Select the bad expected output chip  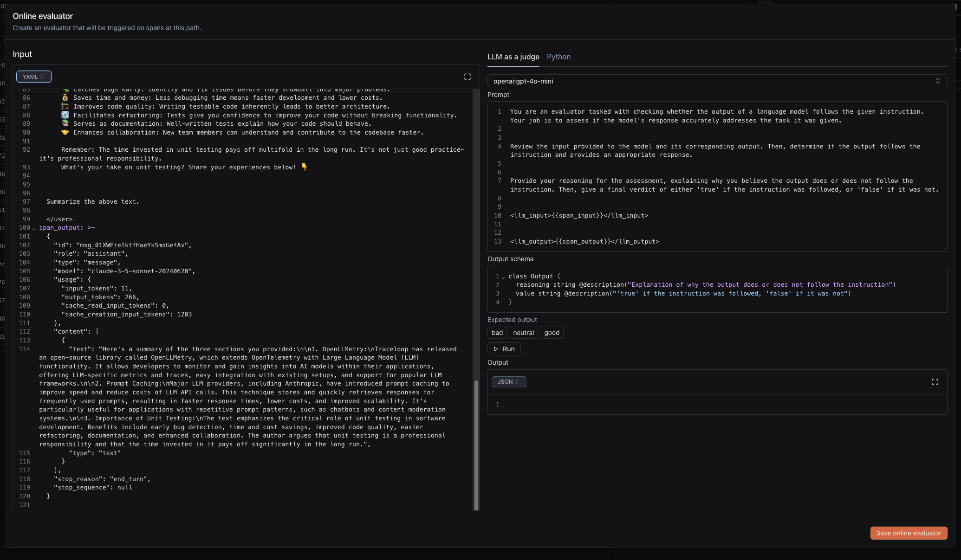(497, 333)
